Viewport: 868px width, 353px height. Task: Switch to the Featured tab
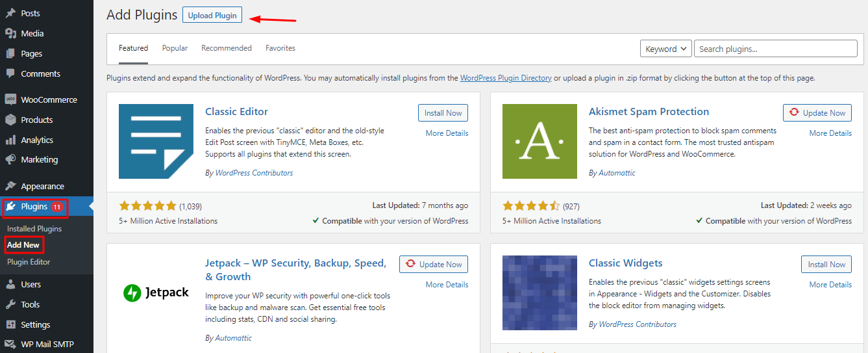(133, 48)
